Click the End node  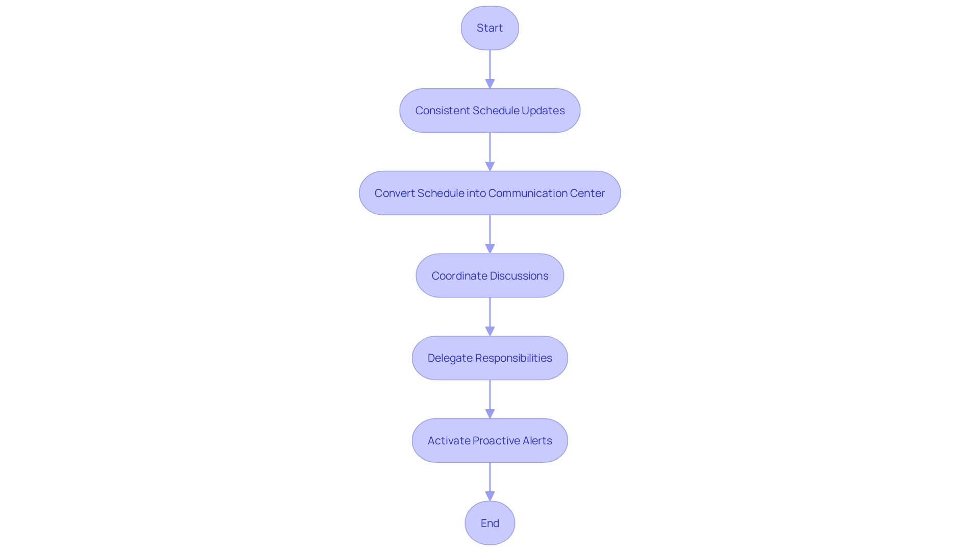[490, 523]
